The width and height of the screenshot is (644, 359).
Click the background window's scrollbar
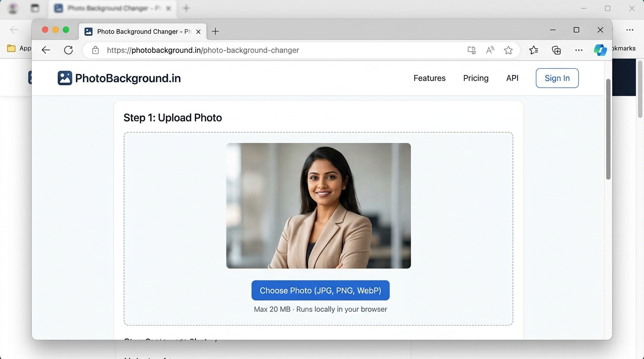coord(640,89)
